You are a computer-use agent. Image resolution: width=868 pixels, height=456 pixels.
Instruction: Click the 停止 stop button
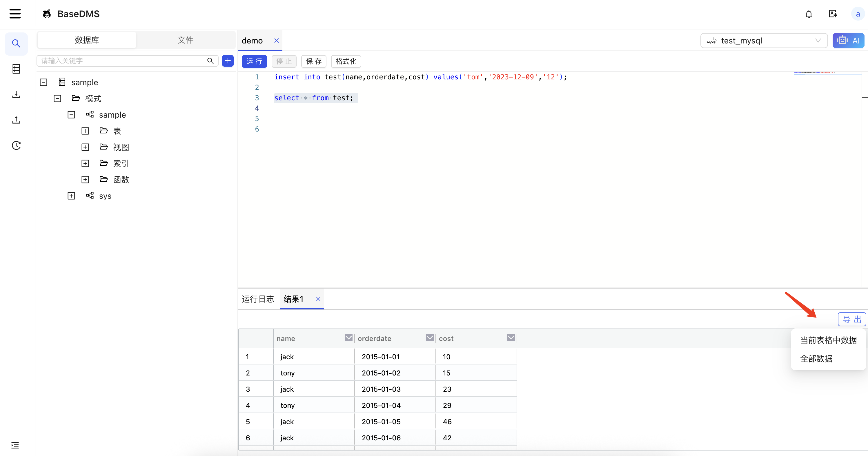point(284,61)
